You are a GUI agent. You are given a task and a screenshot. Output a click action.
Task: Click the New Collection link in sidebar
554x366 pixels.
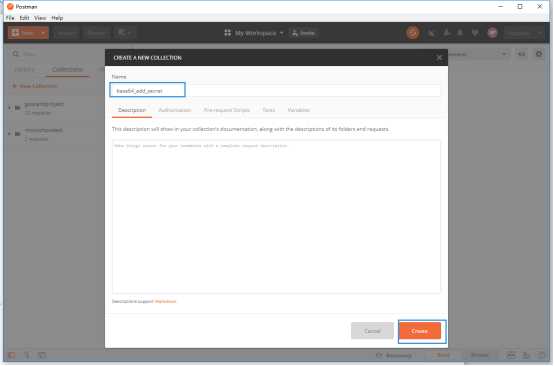click(35, 86)
